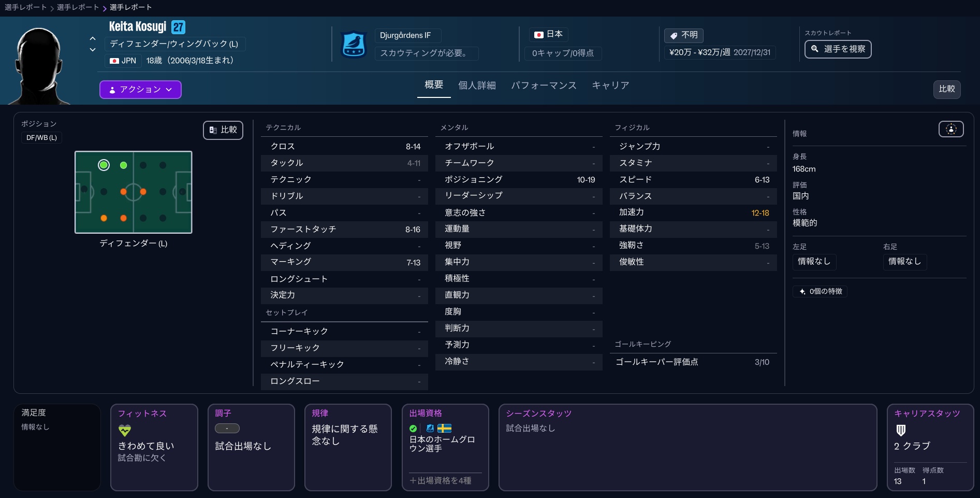Viewport: 980px width, 498px height.
Task: Click the price tag icon beside 不明
Action: 674,35
